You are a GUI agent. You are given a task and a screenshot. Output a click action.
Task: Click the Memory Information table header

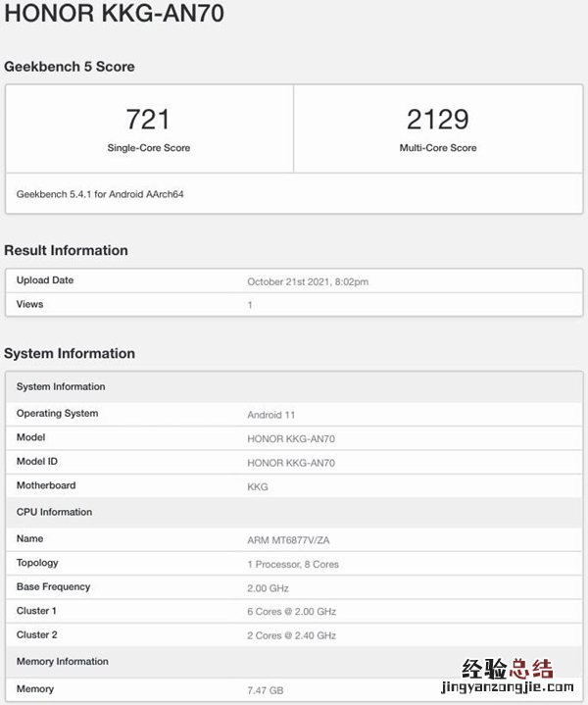(294, 662)
